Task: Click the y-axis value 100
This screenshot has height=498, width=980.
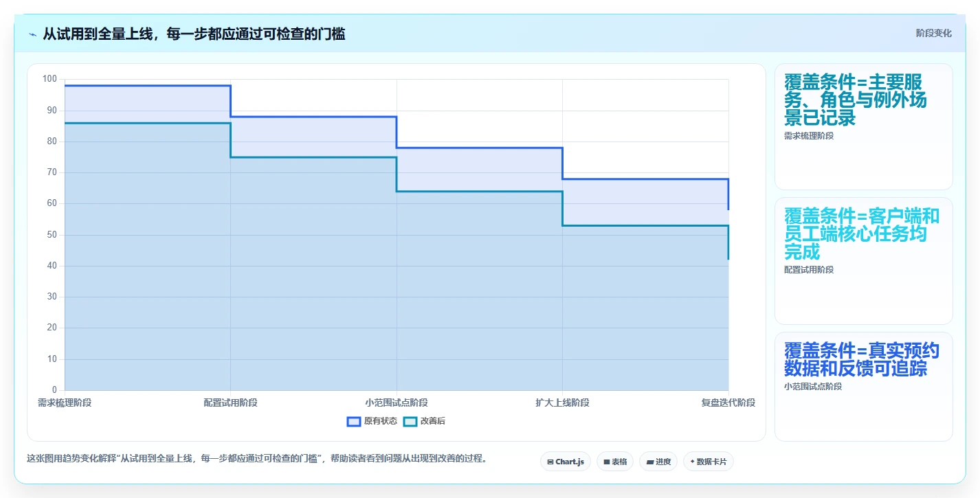Action: (50, 79)
